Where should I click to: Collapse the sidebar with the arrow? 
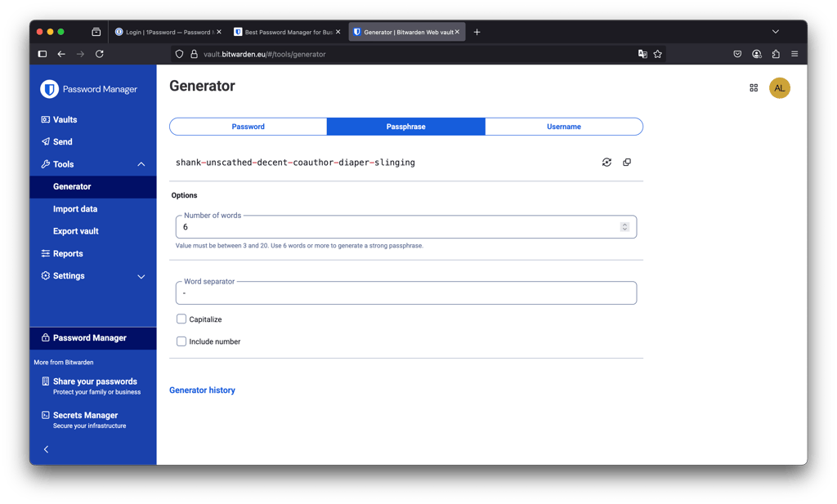coord(47,449)
